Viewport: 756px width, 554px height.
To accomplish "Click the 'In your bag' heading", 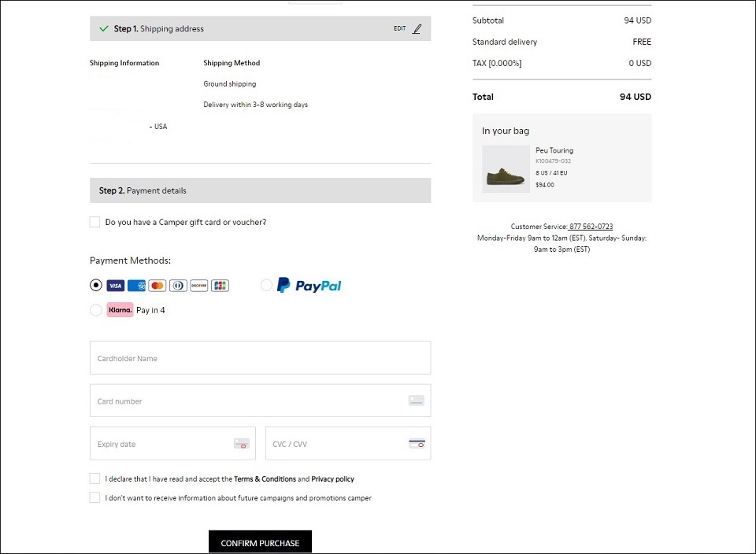I will click(x=506, y=131).
